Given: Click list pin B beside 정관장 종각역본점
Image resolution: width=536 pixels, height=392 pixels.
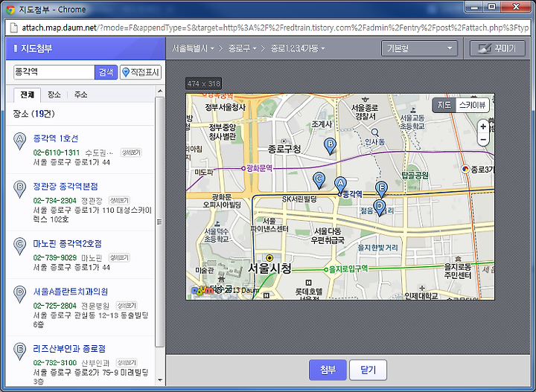Looking at the screenshot, I should (x=19, y=189).
